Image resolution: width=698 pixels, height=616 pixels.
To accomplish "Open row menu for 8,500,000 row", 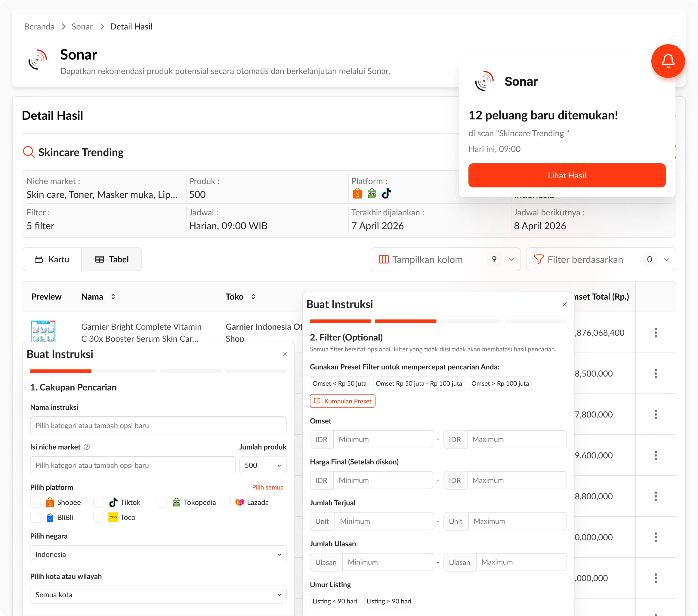I will point(656,374).
